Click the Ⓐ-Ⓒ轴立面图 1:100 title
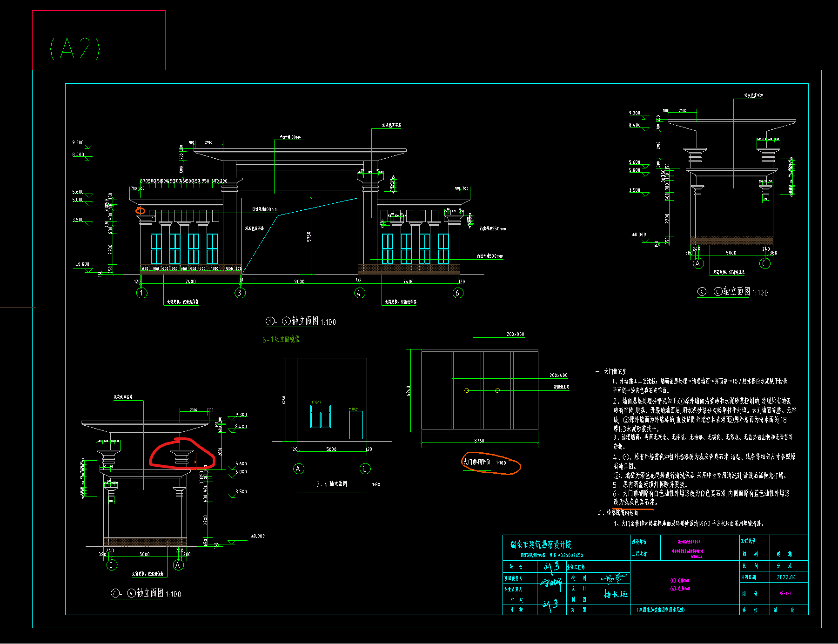This screenshot has width=838, height=644. (x=732, y=292)
